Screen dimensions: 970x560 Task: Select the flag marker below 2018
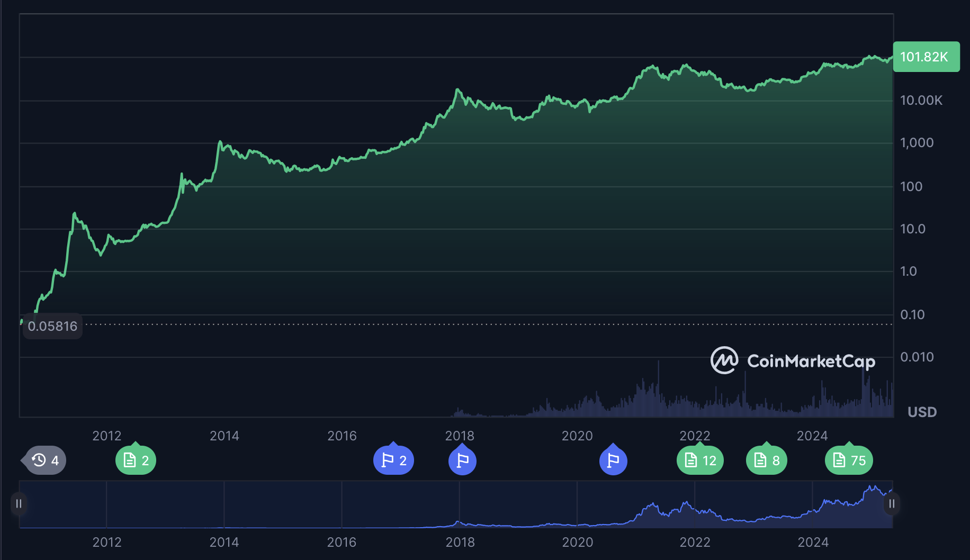[x=462, y=460]
